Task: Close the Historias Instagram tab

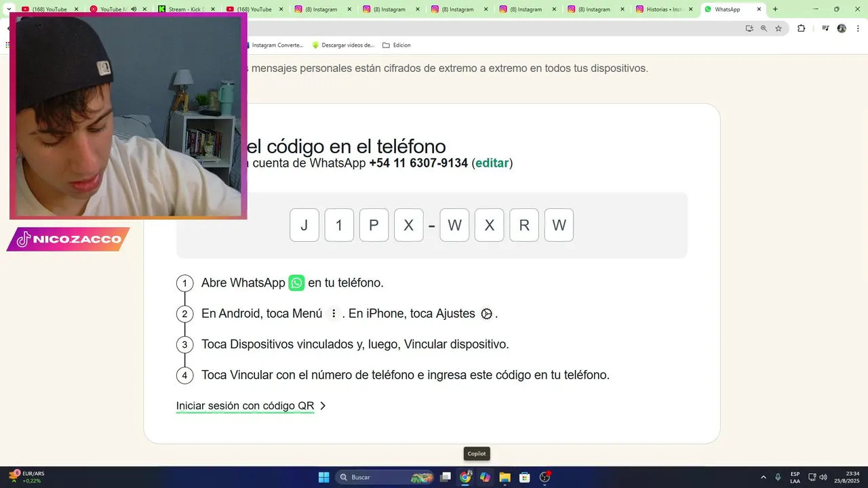Action: [691, 9]
